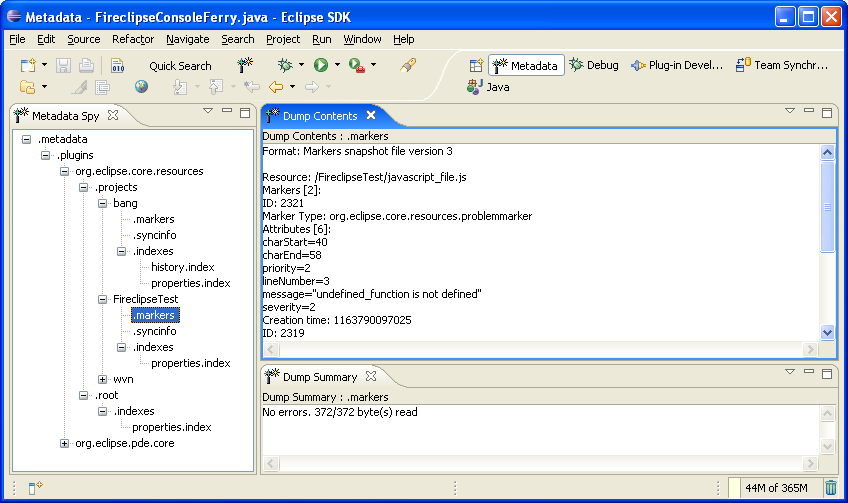Screen dimensions: 848x503
Task: Click the Save toolbar icon
Action: click(x=63, y=65)
